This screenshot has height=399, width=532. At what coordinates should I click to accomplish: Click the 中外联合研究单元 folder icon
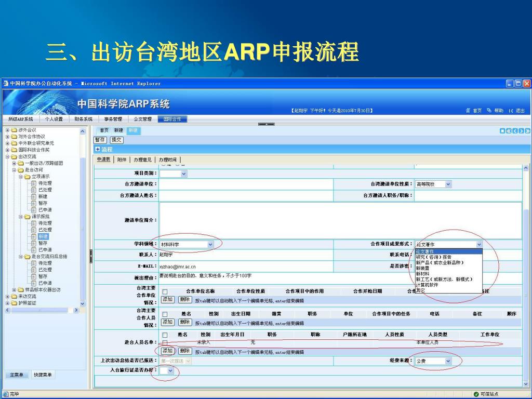14,143
